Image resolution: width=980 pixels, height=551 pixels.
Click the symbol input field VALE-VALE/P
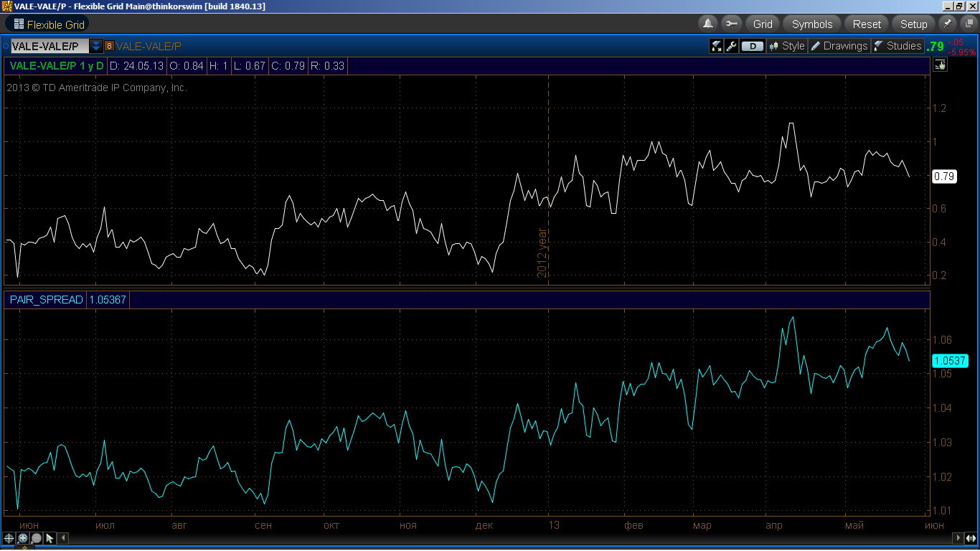click(x=50, y=46)
